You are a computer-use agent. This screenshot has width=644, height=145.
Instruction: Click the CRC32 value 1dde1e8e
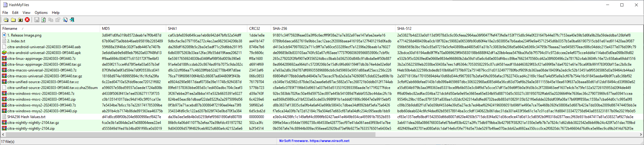pos(257,35)
